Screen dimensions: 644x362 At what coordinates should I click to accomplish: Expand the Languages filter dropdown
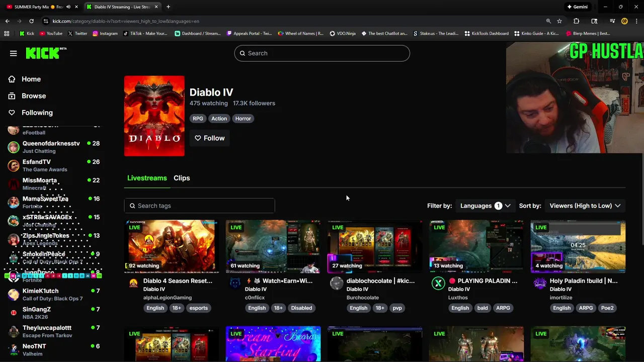coord(485,206)
